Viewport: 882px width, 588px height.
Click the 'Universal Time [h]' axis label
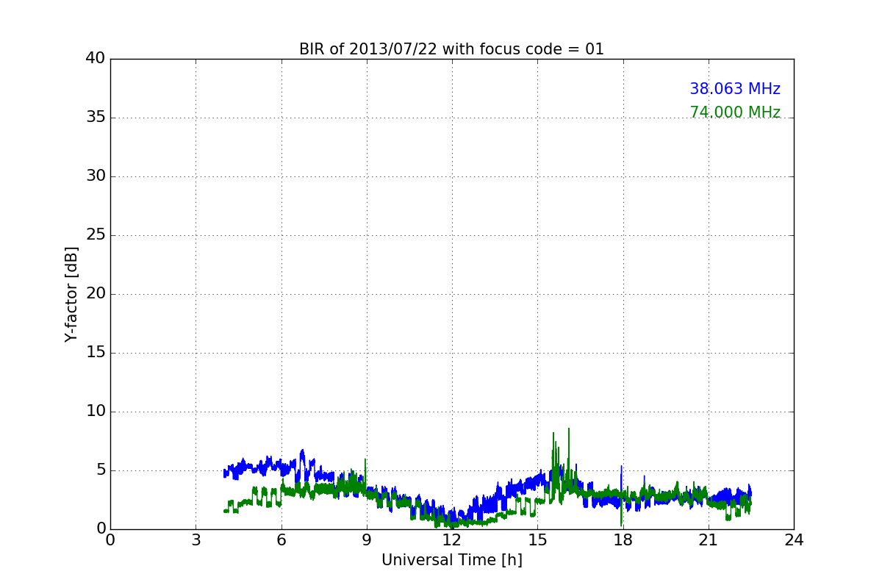(452, 560)
